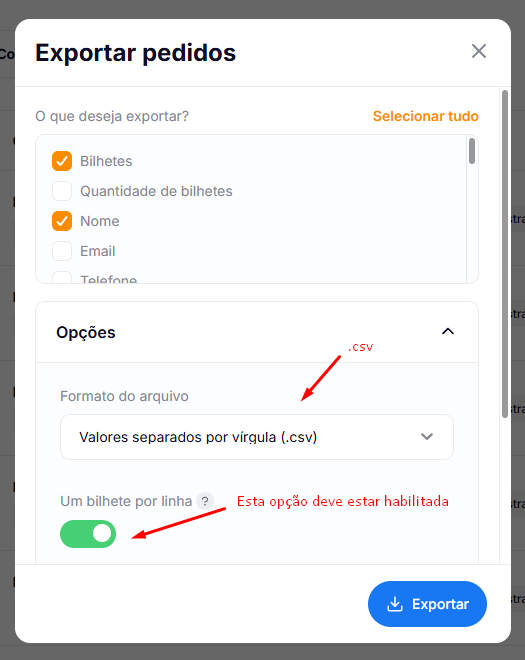Uncheck the Bilhetes checkbox
The width and height of the screenshot is (525, 660).
click(62, 161)
